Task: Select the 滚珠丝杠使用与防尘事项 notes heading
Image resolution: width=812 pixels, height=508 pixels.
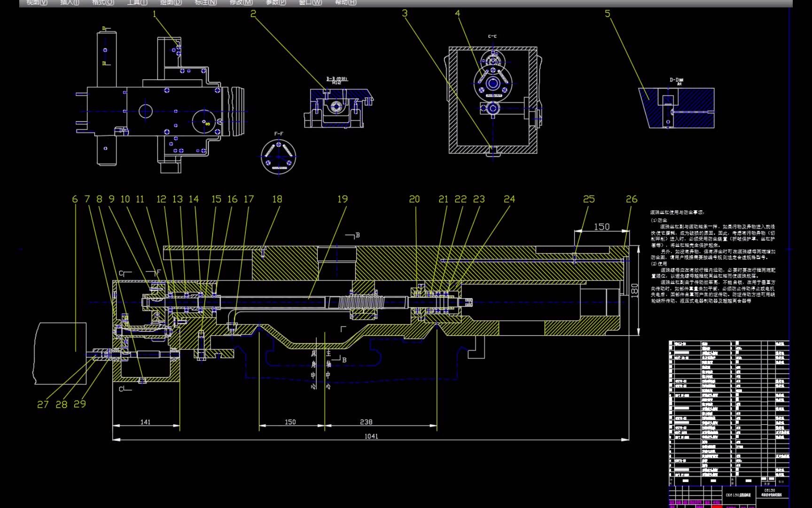Action: coord(677,213)
